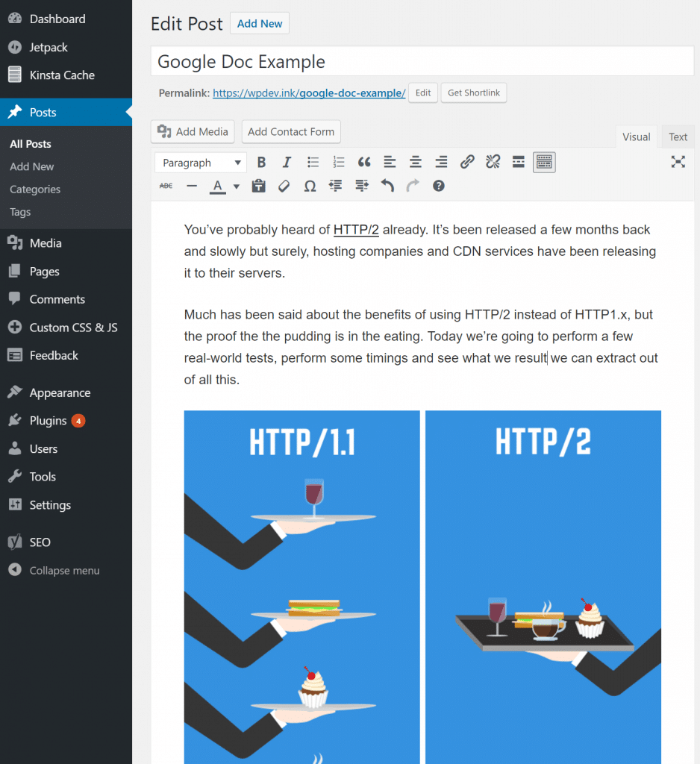Image resolution: width=700 pixels, height=764 pixels.
Task: Select Add New under Posts
Action: pyautogui.click(x=31, y=166)
